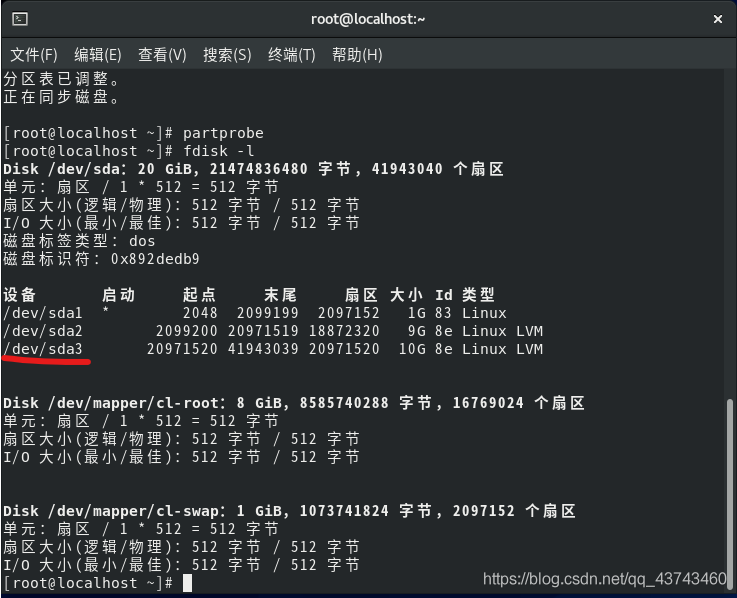The height and width of the screenshot is (598, 737).
Task: Click the partprobe command text
Action: [223, 134]
